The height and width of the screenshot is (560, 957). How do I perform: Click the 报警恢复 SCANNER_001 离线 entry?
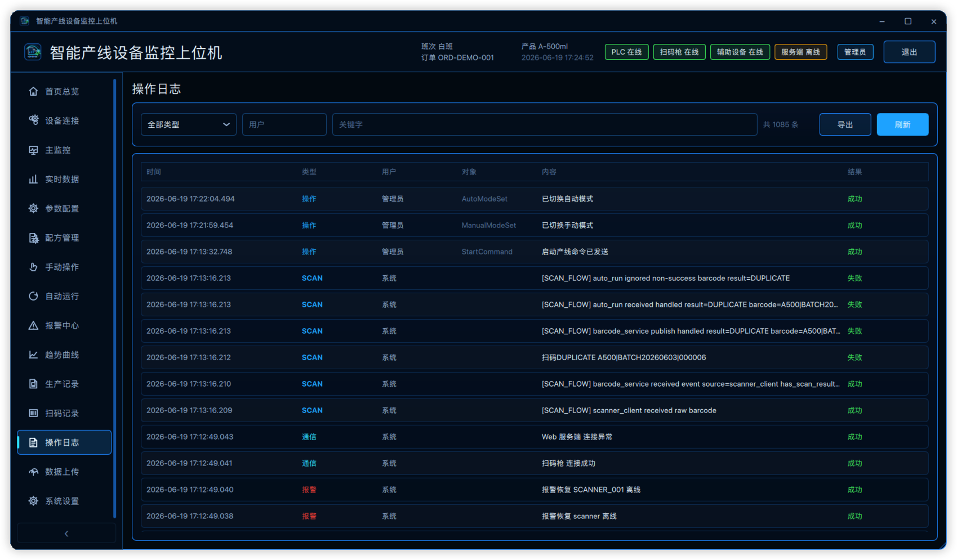point(535,490)
